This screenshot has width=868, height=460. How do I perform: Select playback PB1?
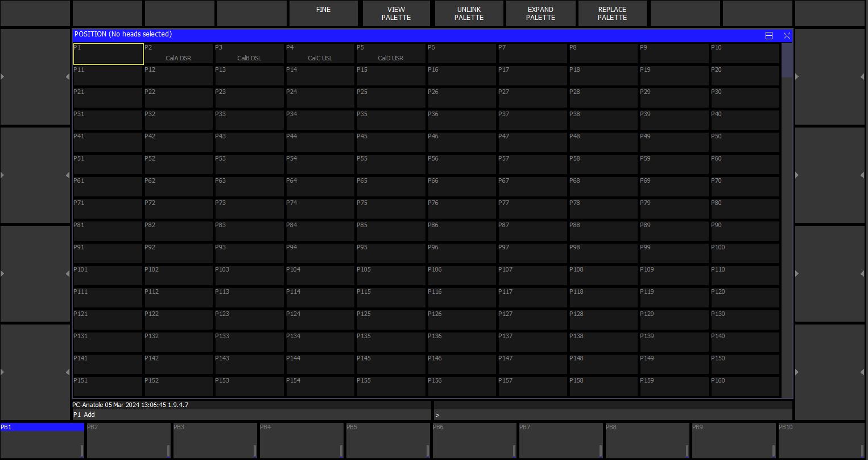42,440
